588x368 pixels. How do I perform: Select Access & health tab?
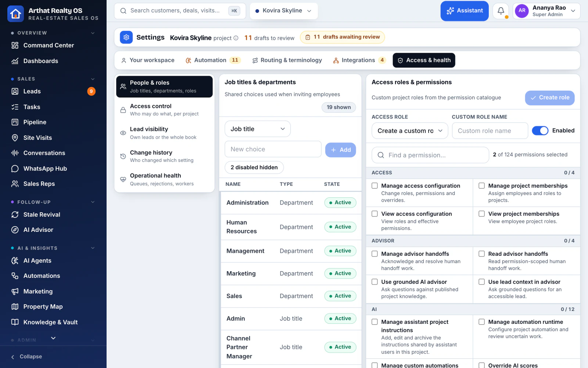424,60
